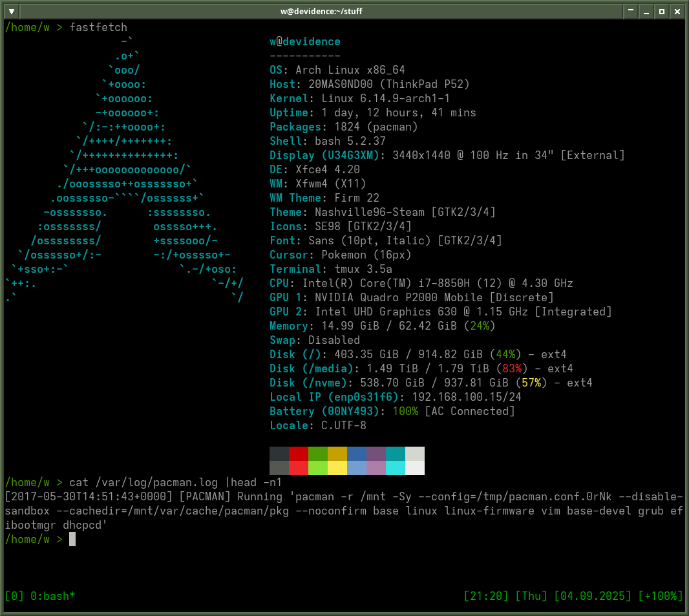Open the window menu triangle in titlebar

12,12
